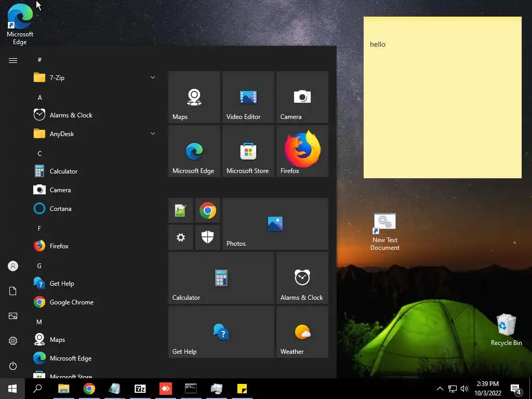Click the letter F section header

point(39,229)
